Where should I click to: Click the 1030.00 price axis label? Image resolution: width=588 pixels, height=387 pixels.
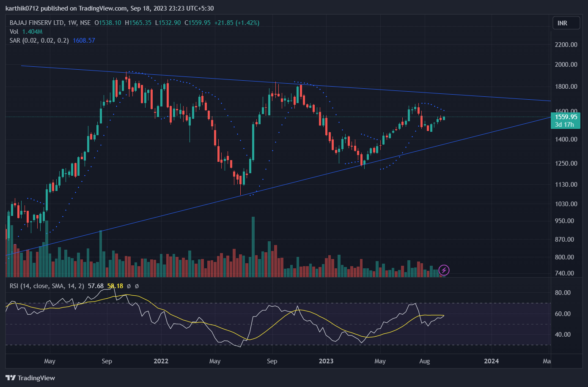pyautogui.click(x=566, y=204)
